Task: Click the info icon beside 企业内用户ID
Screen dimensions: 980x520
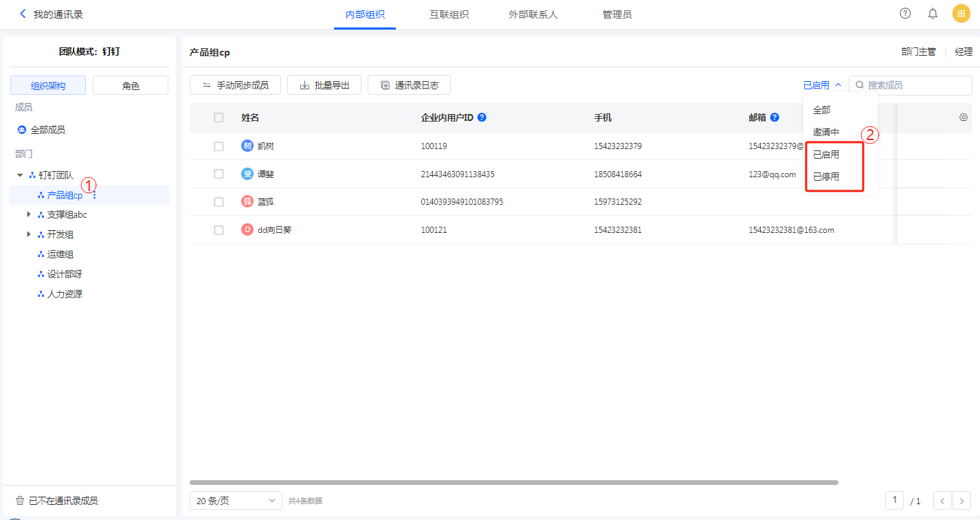Action: click(x=482, y=117)
